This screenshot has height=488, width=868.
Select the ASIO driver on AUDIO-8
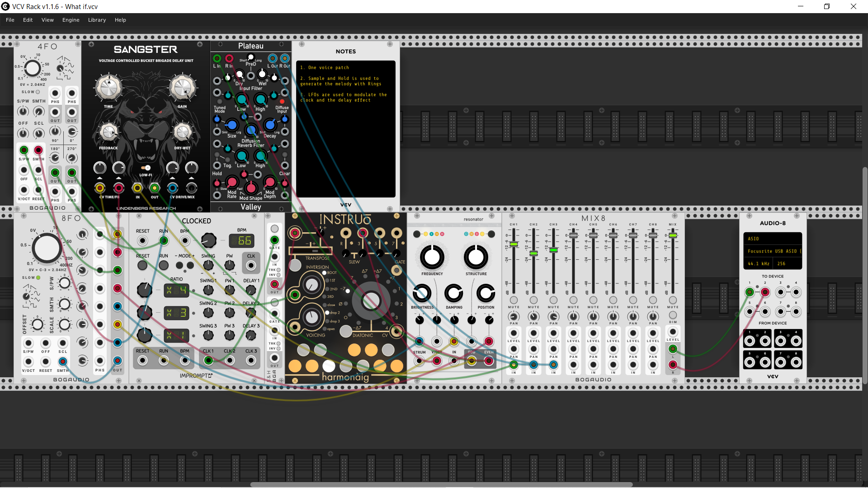pyautogui.click(x=773, y=239)
